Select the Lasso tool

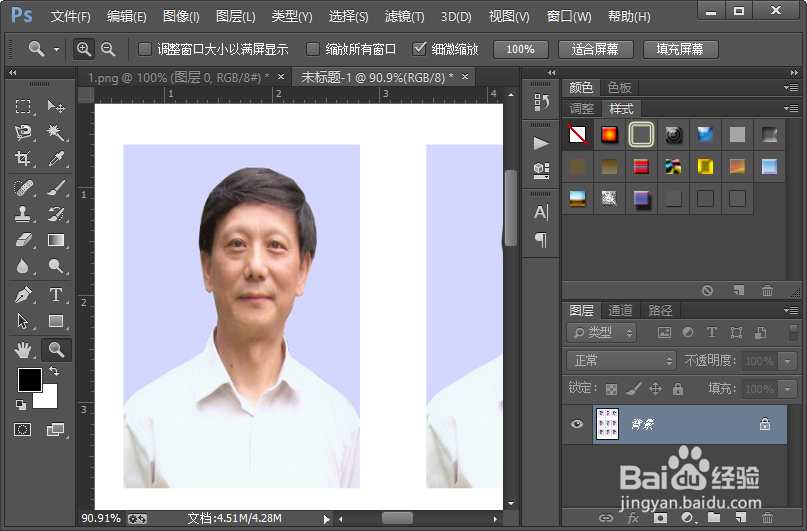pos(23,132)
